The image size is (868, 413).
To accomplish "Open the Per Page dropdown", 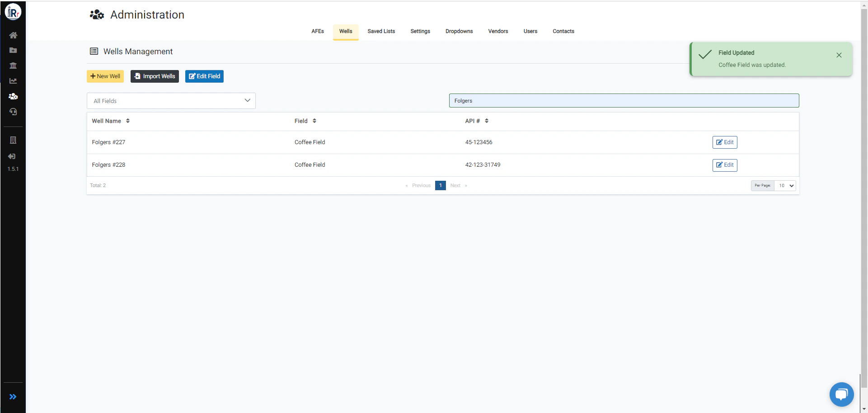I will [x=785, y=186].
